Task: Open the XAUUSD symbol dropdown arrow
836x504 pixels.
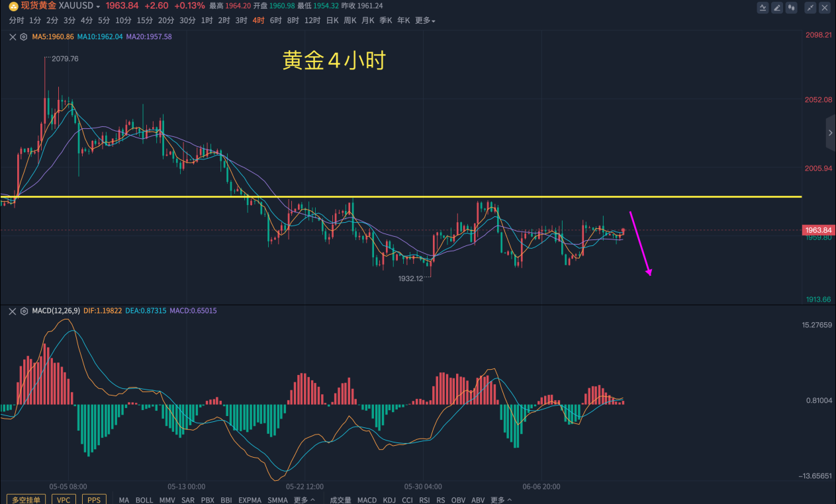Action: pyautogui.click(x=98, y=6)
